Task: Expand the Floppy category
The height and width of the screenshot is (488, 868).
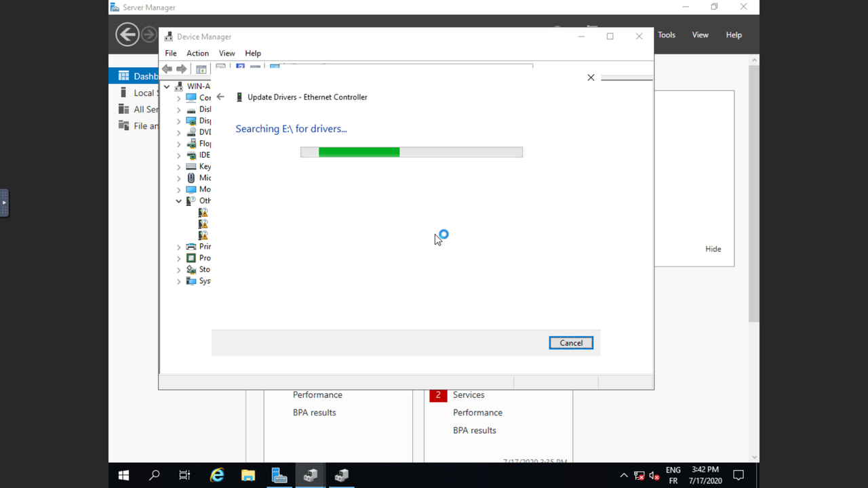Action: 179,144
